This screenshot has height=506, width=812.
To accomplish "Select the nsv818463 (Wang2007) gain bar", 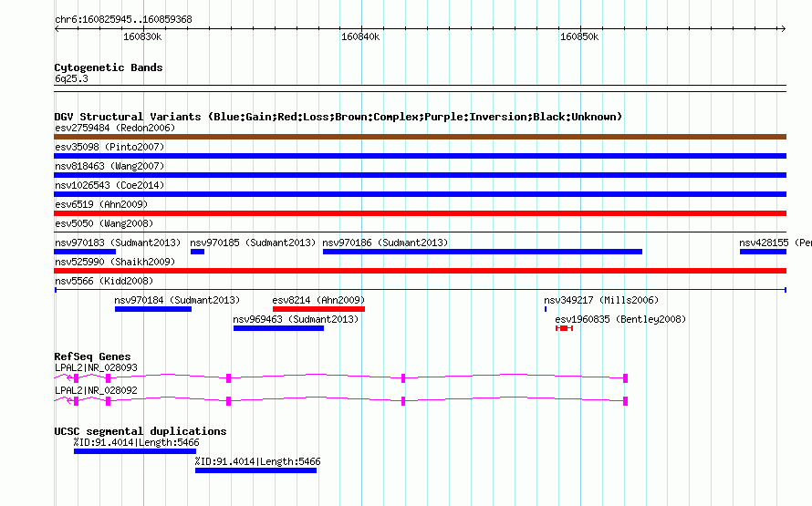I will coord(420,175).
